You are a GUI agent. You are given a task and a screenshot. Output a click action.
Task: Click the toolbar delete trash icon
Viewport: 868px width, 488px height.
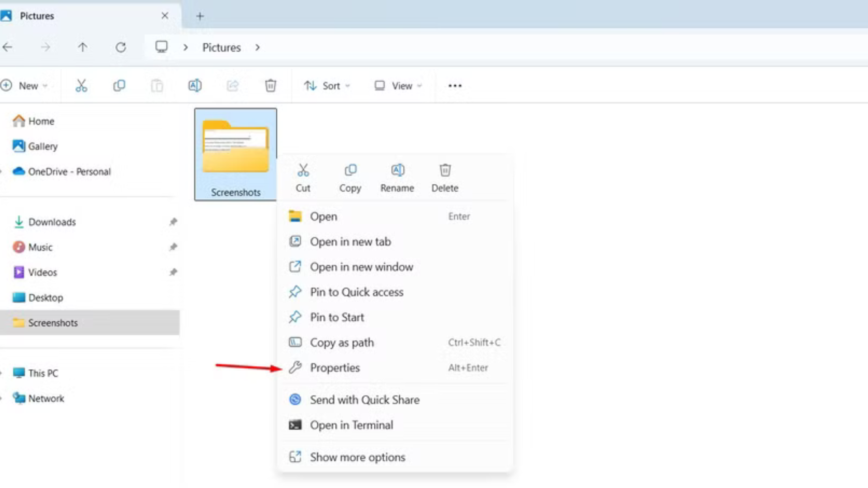[270, 86]
